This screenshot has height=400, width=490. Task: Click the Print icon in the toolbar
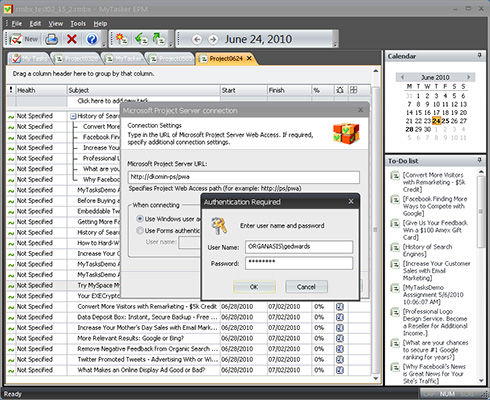point(52,39)
